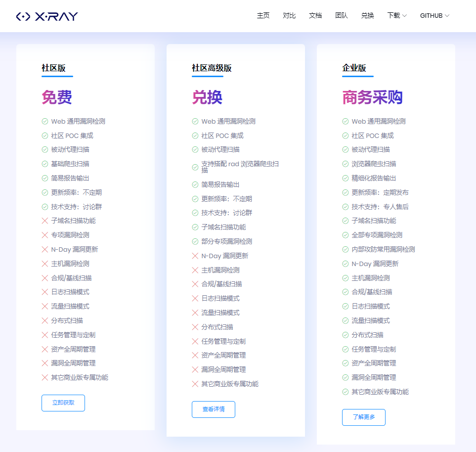This screenshot has width=476, height=452.
Task: Click the 浏览器爬虫扫描 feature text
Action: 374,164
